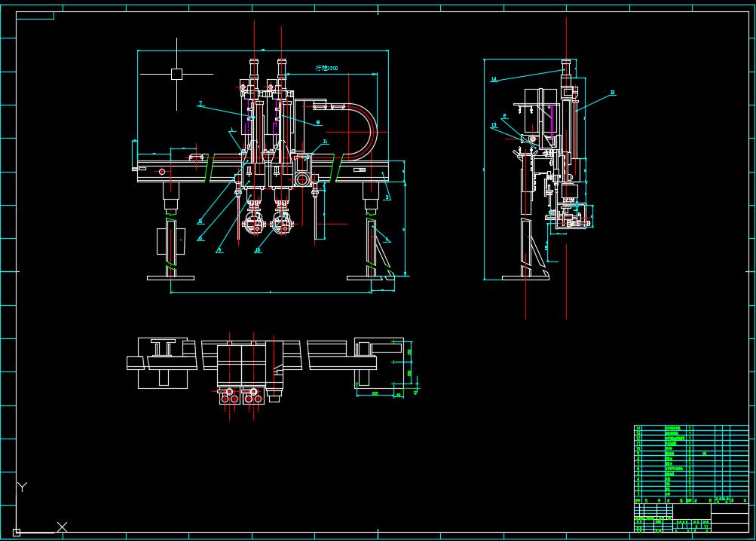Click the side view base plate

525,277
